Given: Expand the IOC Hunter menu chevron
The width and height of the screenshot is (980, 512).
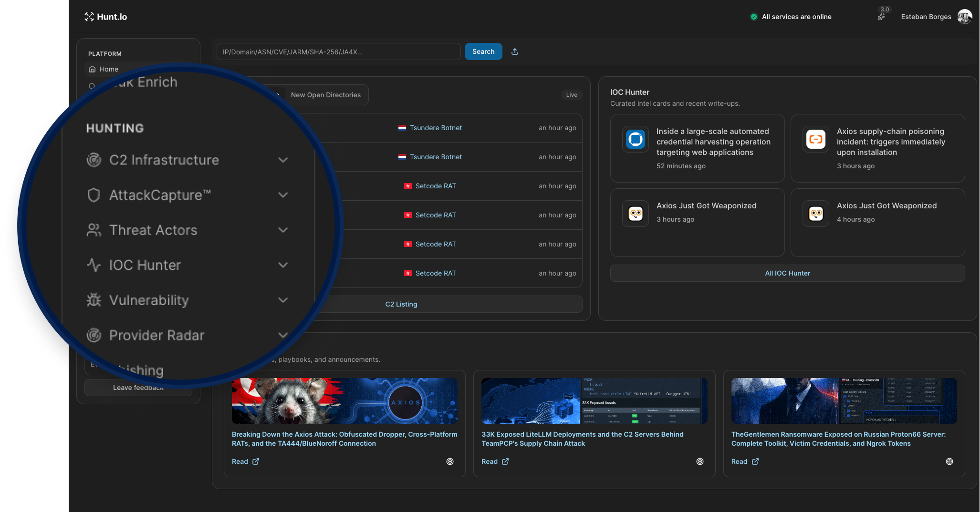Looking at the screenshot, I should click(x=283, y=265).
